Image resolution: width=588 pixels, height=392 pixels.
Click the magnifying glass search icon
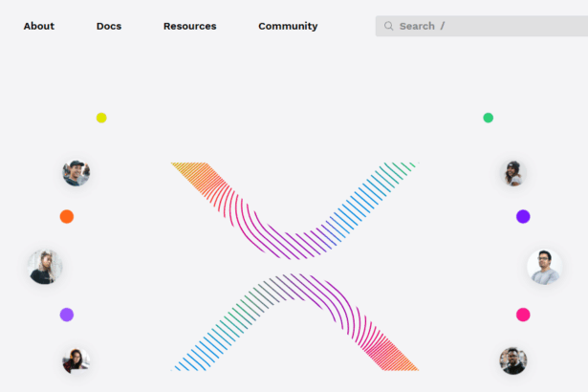389,26
